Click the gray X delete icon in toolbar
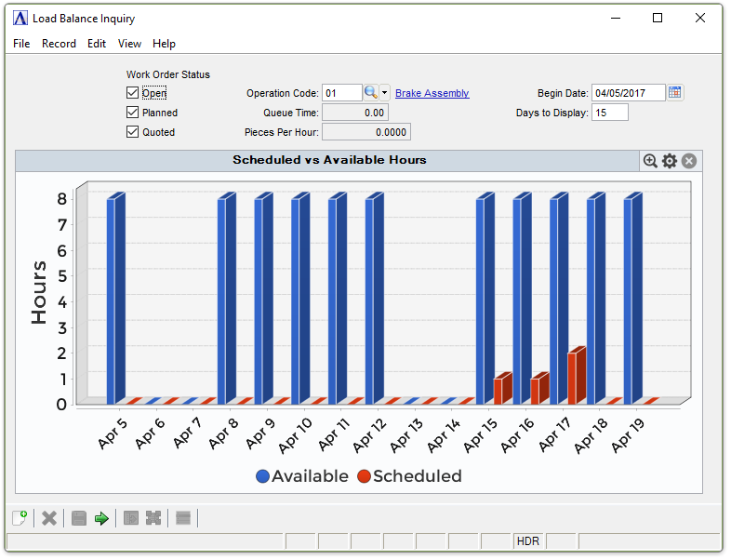The height and width of the screenshot is (560, 731). [49, 518]
